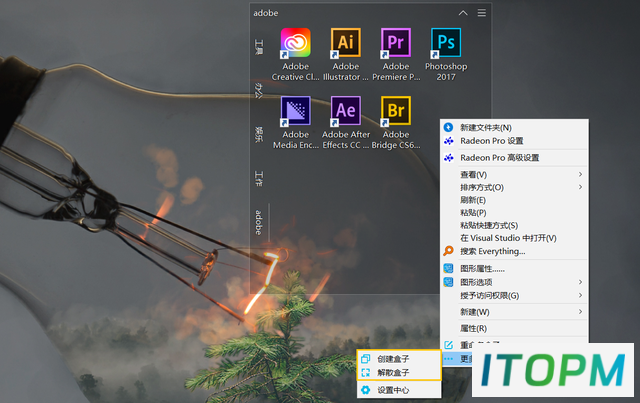Collapse the adobe box with chevron
The height and width of the screenshot is (403, 640).
(x=463, y=13)
